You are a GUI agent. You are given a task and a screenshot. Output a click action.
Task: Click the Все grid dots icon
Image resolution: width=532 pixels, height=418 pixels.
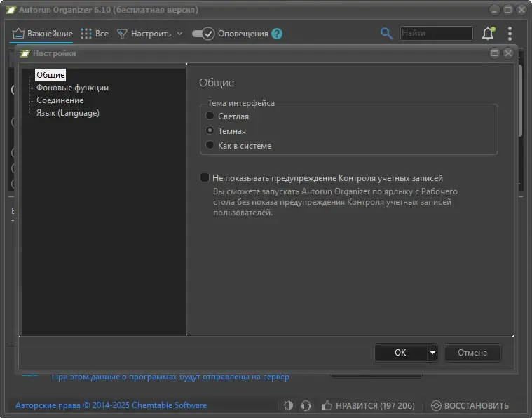click(86, 34)
